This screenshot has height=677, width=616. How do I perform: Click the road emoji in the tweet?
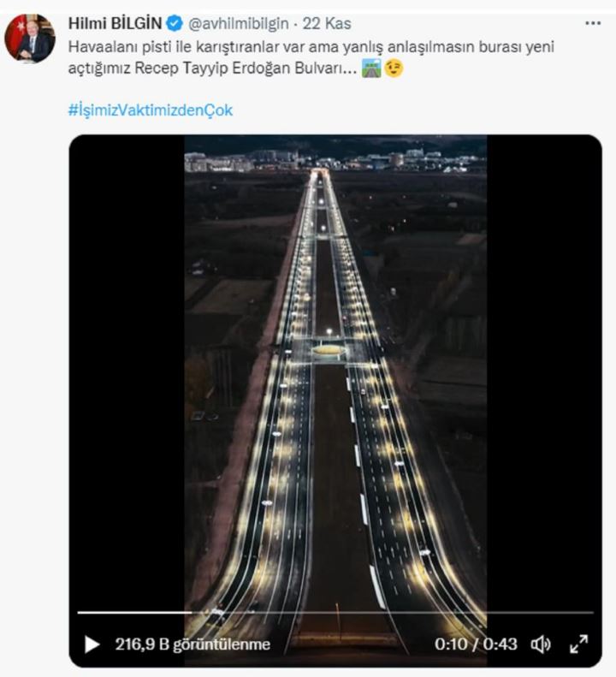(371, 68)
